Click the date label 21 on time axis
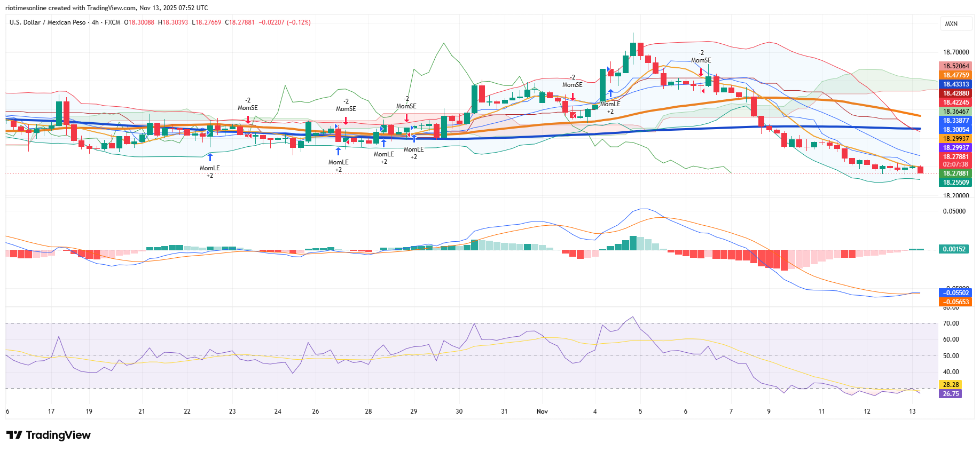Screen dimensions: 980x451 (142, 412)
